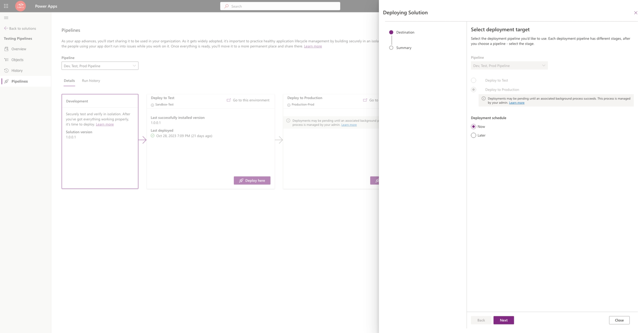Click the Back to solutions arrow
This screenshot has width=644, height=333.
tap(6, 28)
